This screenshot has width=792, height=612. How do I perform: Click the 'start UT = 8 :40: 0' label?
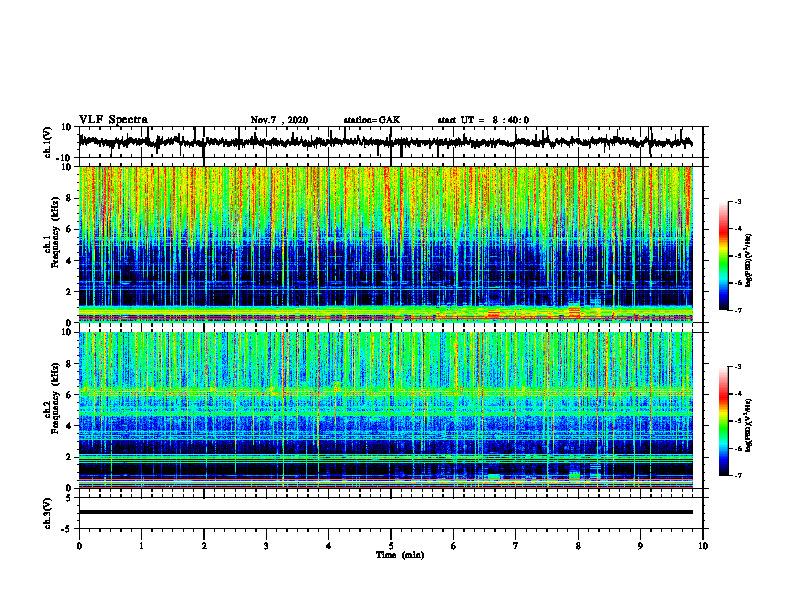click(x=483, y=120)
